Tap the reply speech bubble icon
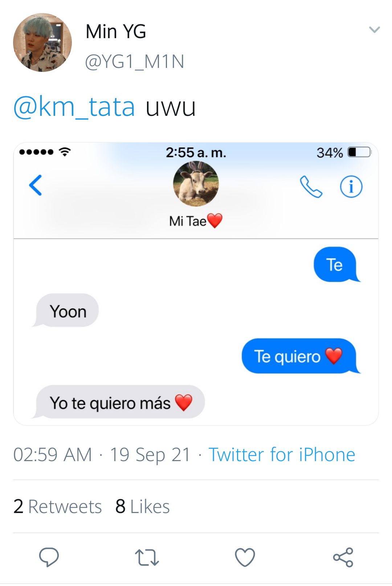This screenshot has height=586, width=392. click(49, 557)
